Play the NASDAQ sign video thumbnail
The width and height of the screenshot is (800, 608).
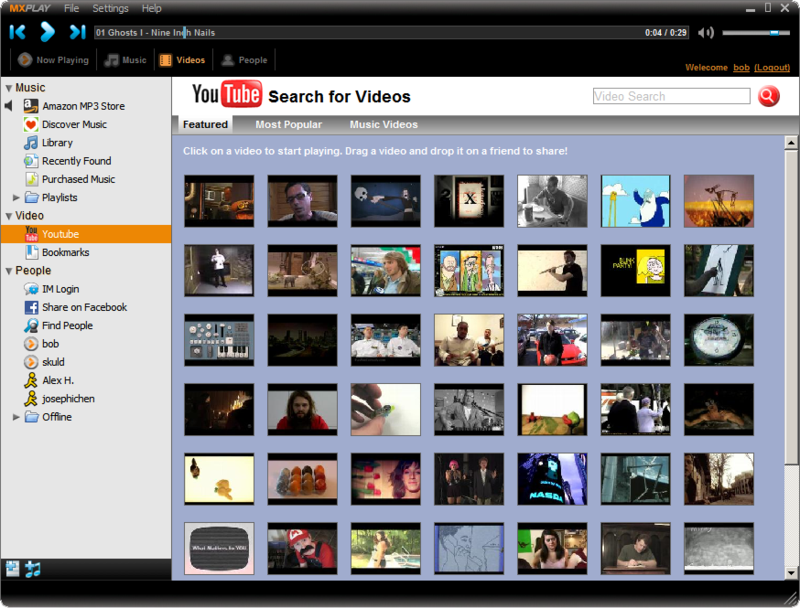pyautogui.click(x=552, y=479)
